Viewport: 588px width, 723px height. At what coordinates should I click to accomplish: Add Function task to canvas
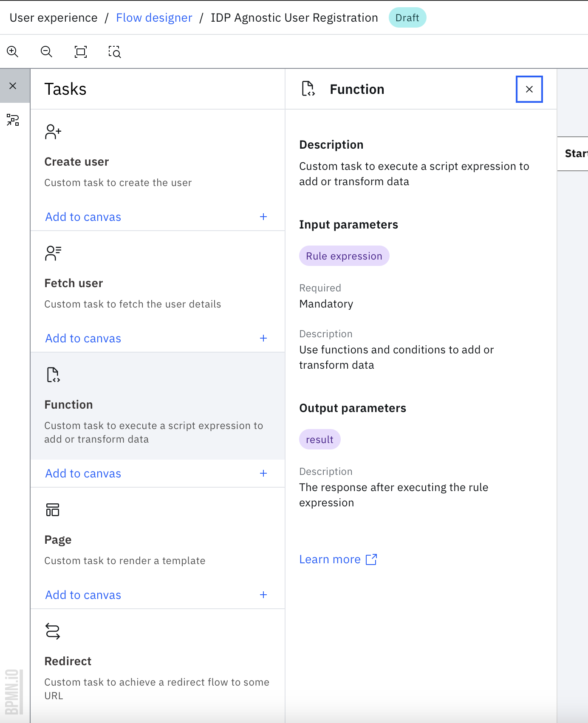[x=83, y=474]
